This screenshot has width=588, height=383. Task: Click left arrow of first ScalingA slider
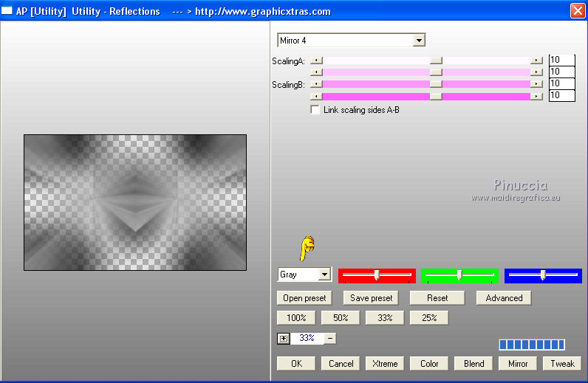point(316,61)
